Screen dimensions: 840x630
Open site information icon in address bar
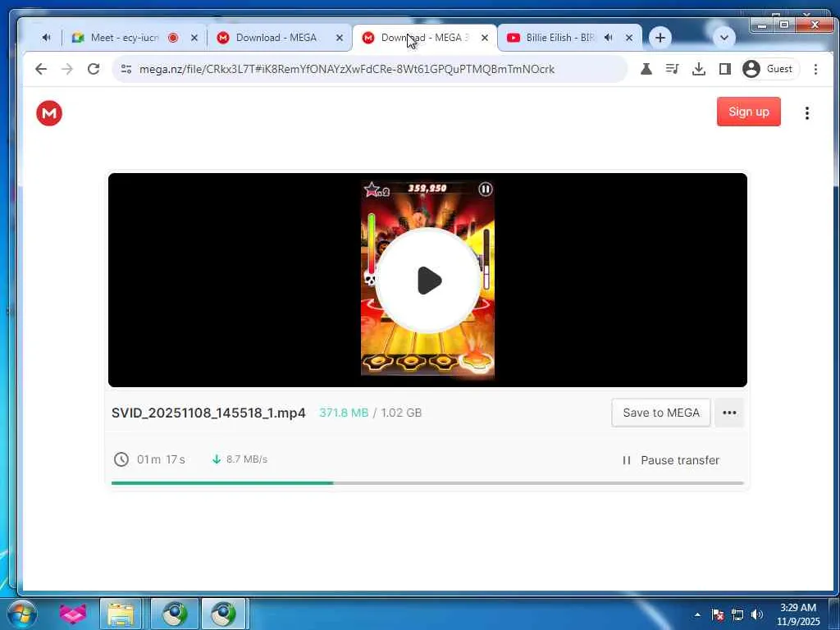tap(126, 69)
